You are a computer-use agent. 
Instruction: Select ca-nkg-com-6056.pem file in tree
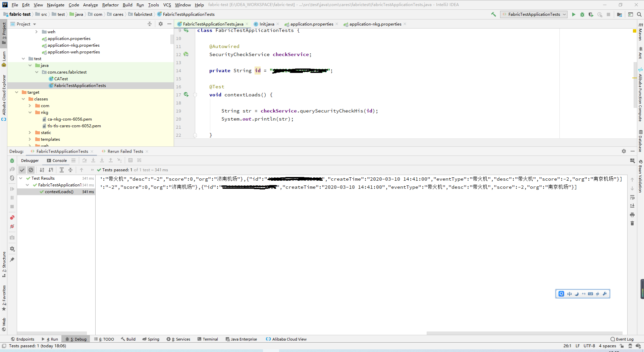(x=69, y=119)
